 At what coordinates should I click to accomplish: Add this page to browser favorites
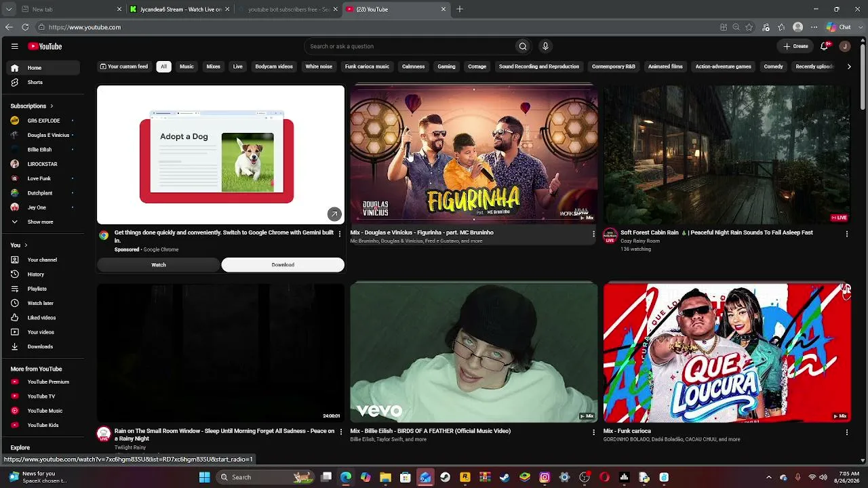pos(749,27)
